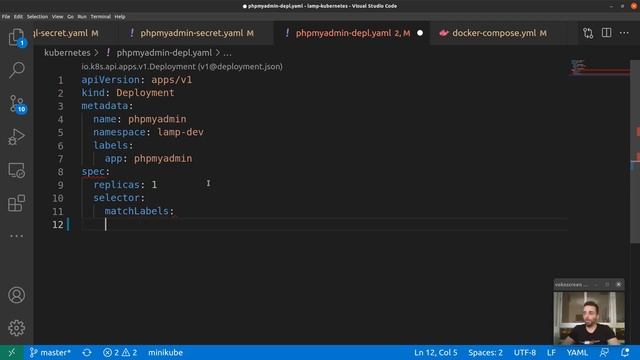
Task: Close the small webcam preview window
Action: click(618, 284)
